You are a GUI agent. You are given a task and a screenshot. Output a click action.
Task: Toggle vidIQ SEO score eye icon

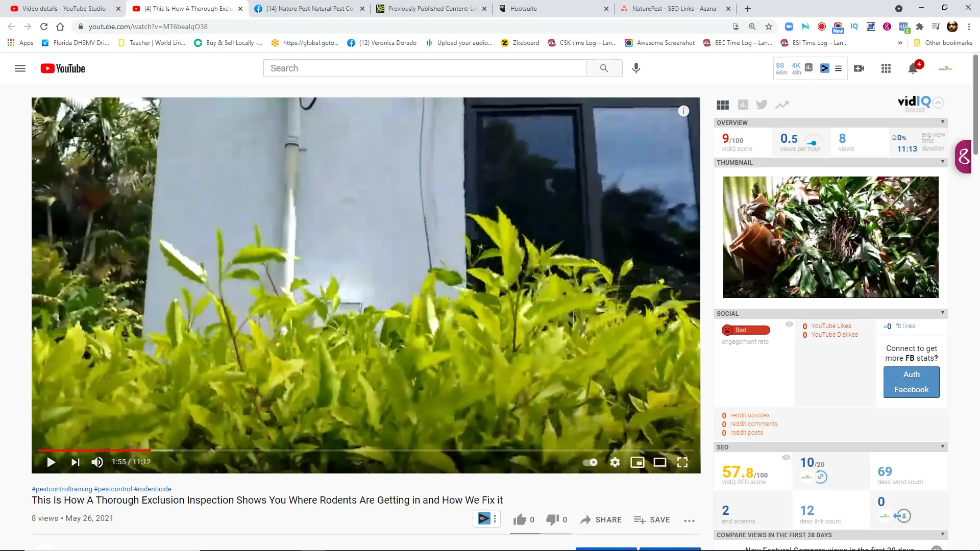[786, 457]
